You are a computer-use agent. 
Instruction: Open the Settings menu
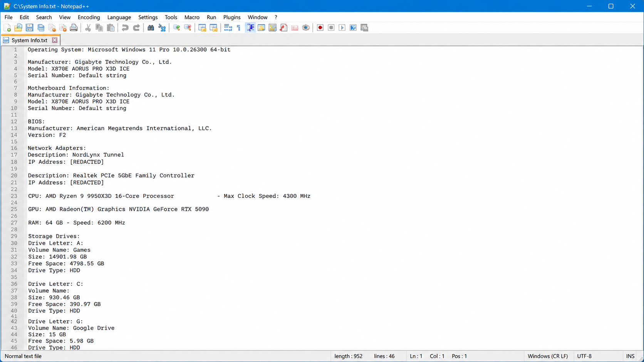(148, 17)
